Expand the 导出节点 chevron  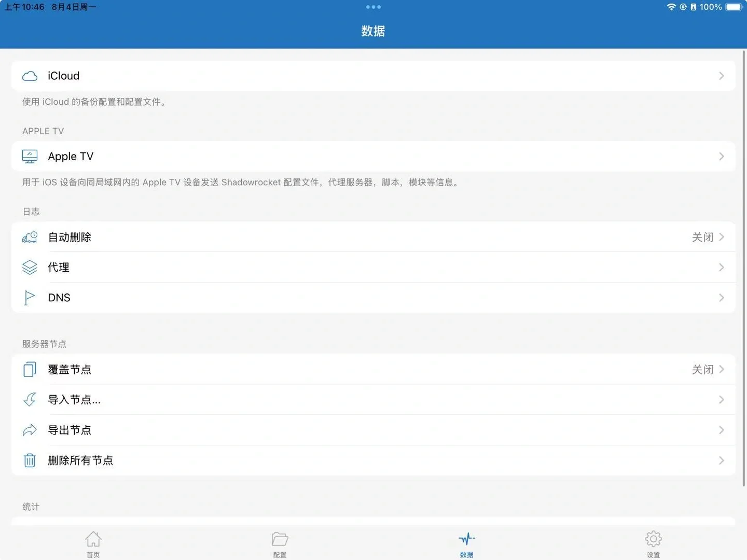(722, 430)
